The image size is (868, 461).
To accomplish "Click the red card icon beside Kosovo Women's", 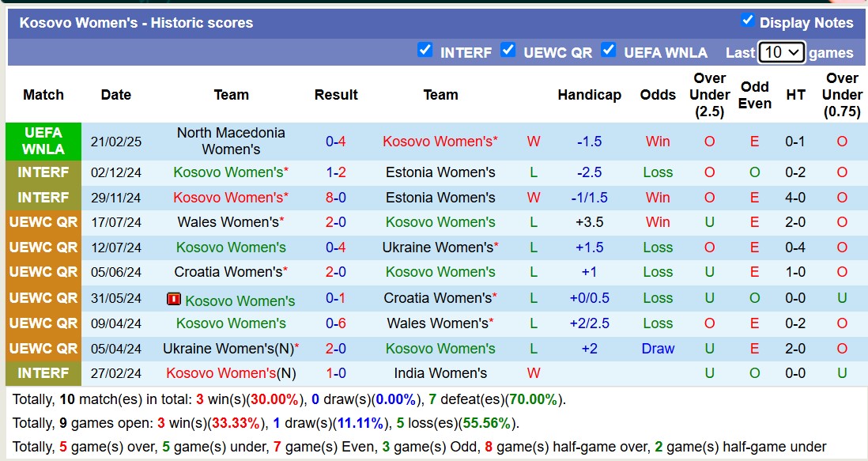I will click(x=174, y=299).
